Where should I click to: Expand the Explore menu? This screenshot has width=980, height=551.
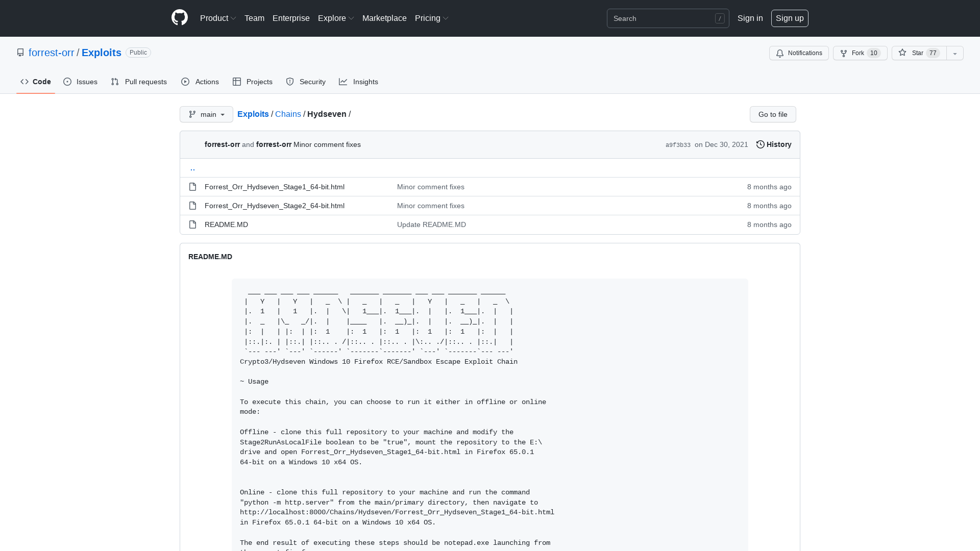coord(336,18)
